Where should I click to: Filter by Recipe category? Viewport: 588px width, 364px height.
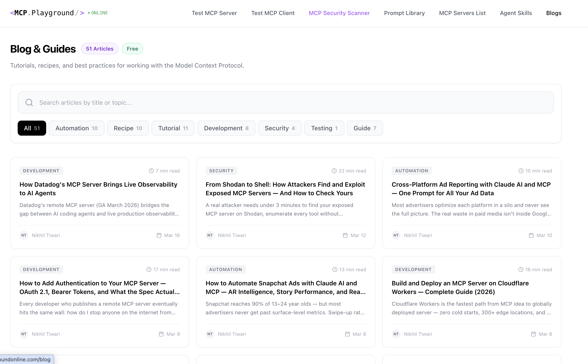coord(128,128)
